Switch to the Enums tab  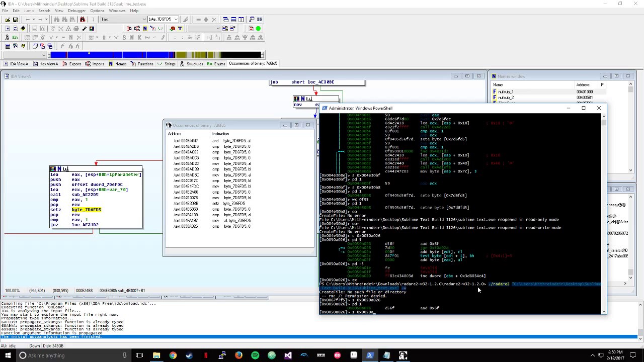click(x=216, y=64)
